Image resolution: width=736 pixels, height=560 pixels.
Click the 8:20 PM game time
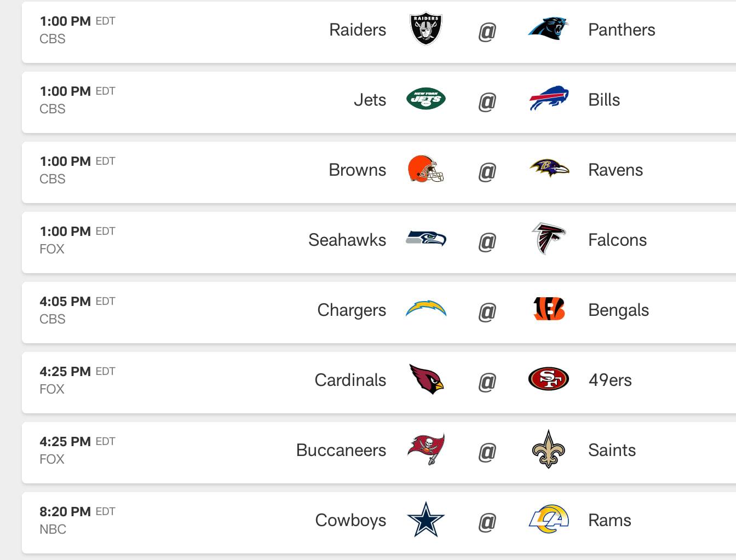65,512
